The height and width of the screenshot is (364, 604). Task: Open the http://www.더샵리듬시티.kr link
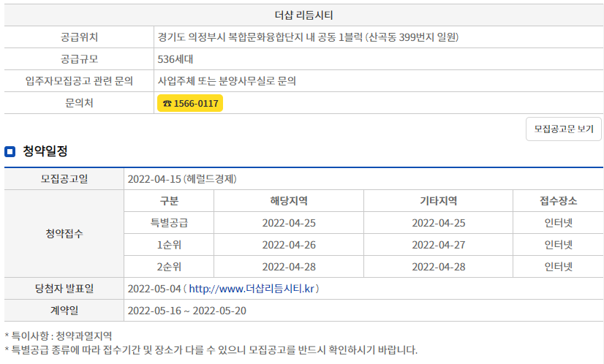pyautogui.click(x=252, y=289)
